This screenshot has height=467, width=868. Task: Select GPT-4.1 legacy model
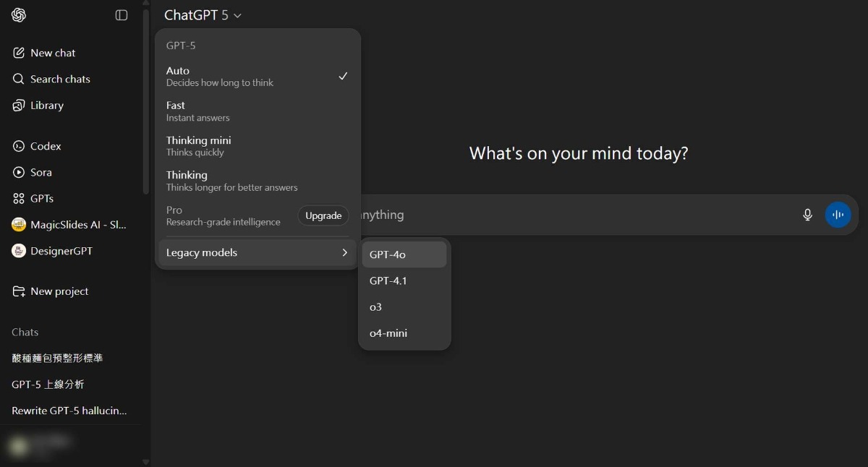[404, 280]
